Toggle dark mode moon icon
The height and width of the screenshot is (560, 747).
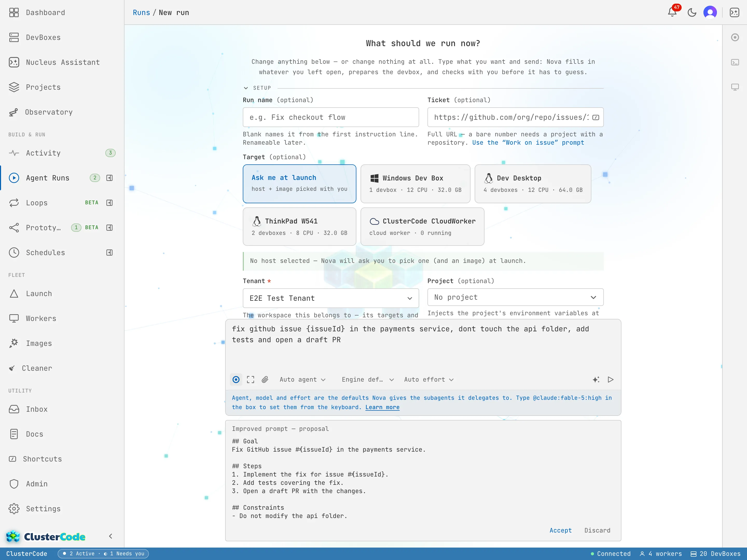(692, 12)
